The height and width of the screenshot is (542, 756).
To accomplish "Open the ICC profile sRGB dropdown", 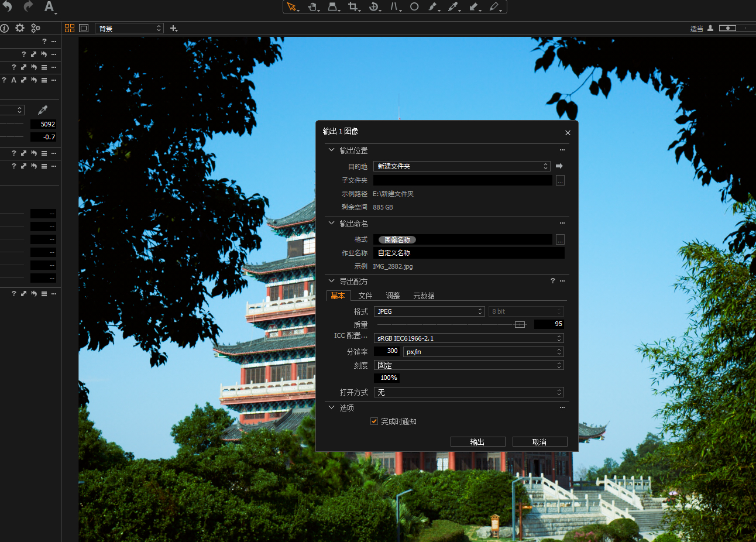I will point(469,338).
